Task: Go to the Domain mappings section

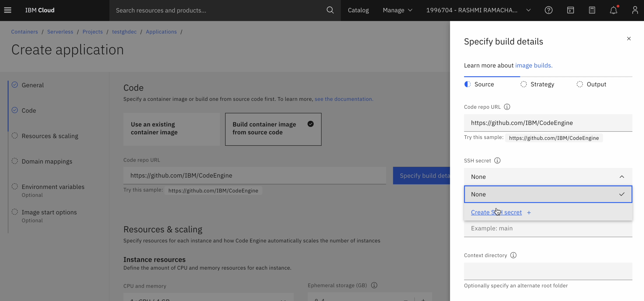Action: [47, 161]
